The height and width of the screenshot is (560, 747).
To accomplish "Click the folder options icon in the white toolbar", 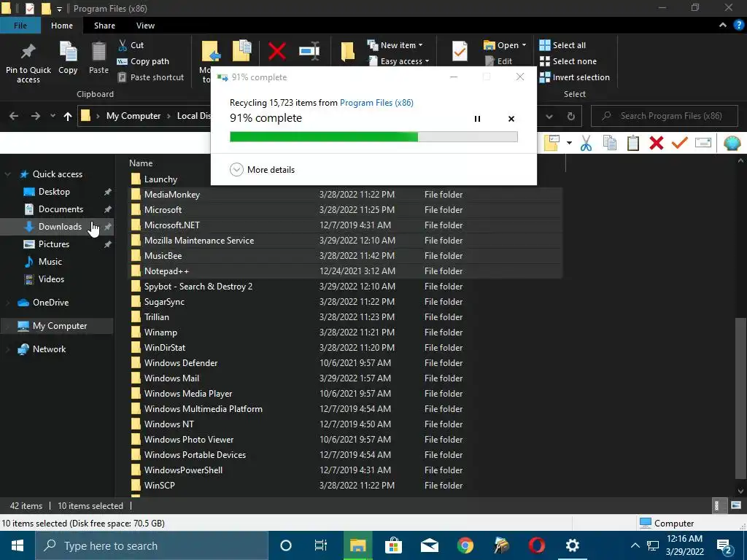I will tap(551, 143).
